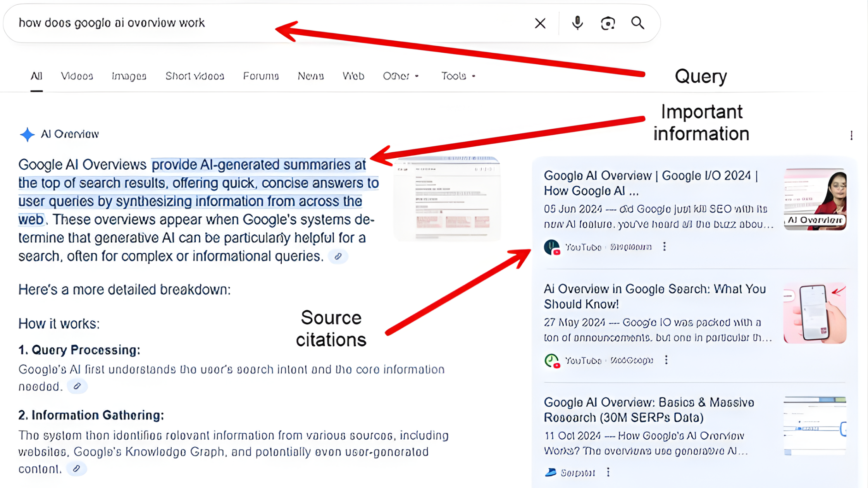Open the Google I/O 2024 AI Overview video link
The height and width of the screenshot is (488, 868).
[650, 183]
